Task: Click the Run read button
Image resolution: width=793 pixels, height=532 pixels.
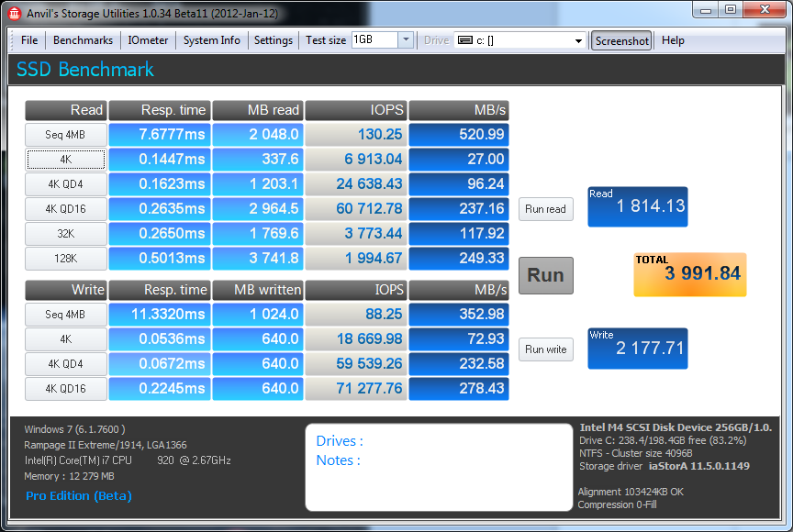Action: [x=546, y=209]
